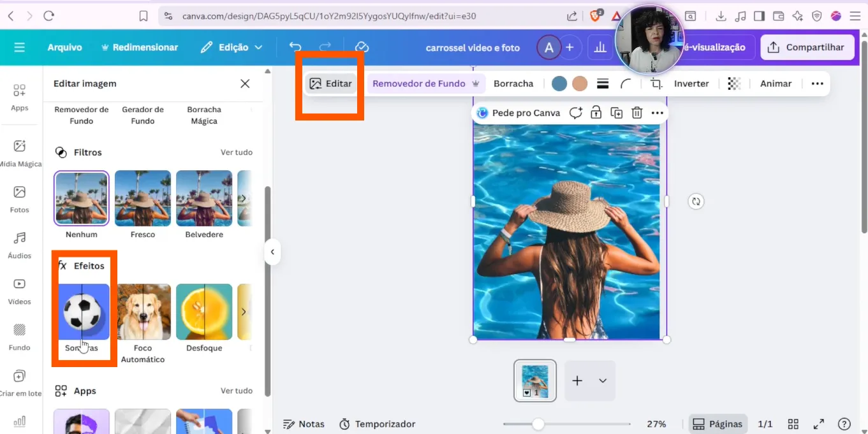Image resolution: width=868 pixels, height=434 pixels.
Task: Delete the selected image with trash icon
Action: tap(636, 113)
